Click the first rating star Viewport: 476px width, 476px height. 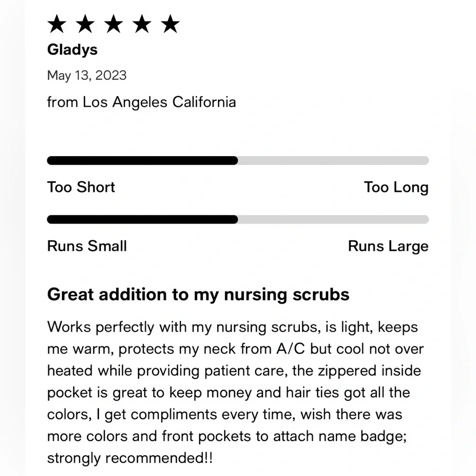coord(57,24)
